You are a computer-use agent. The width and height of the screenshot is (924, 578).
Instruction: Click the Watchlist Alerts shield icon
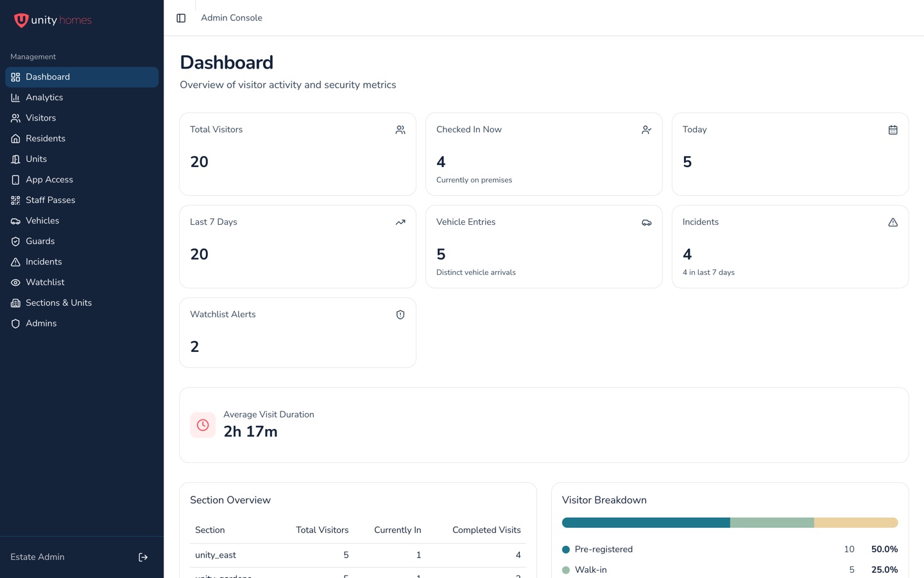pos(400,315)
